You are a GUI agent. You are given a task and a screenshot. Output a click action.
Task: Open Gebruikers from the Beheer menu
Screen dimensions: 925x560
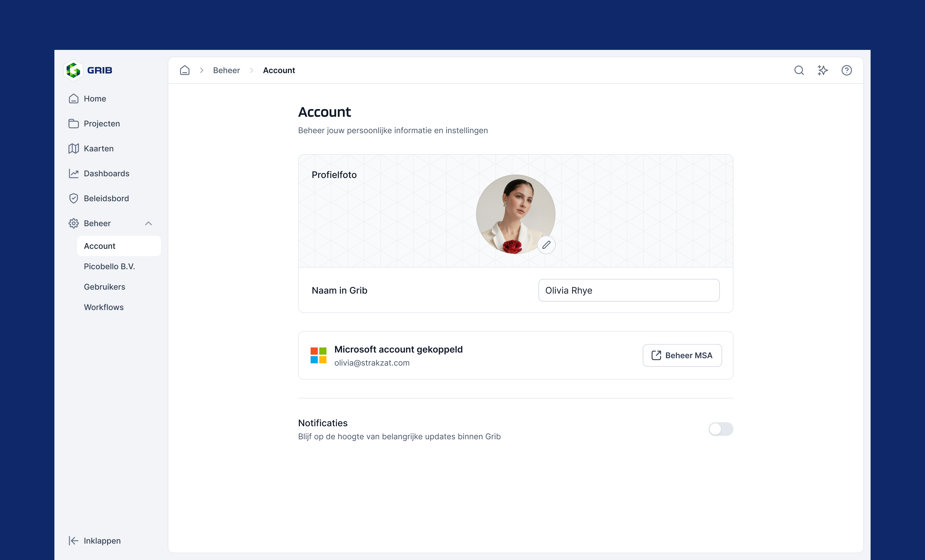pos(104,287)
